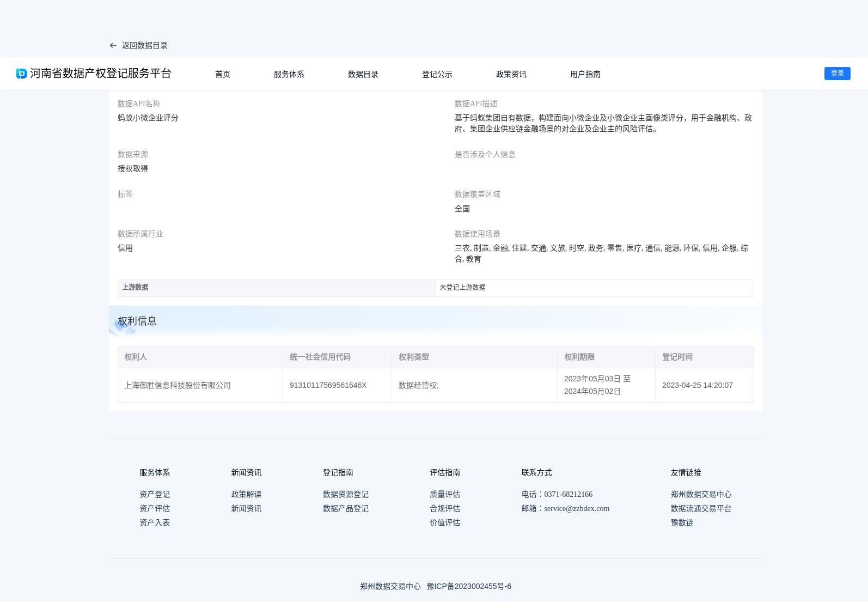Click the 授权取得 data source value

pos(133,169)
